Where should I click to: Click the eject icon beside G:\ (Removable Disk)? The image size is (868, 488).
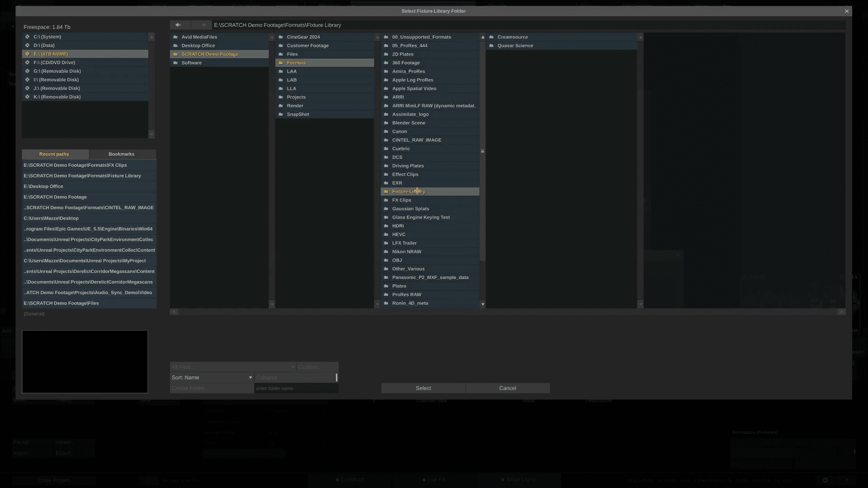[x=28, y=71]
